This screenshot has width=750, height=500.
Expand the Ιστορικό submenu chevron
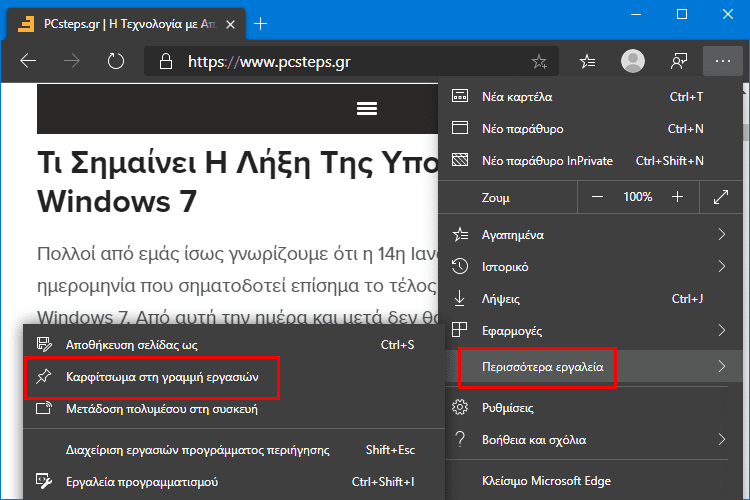point(722,266)
